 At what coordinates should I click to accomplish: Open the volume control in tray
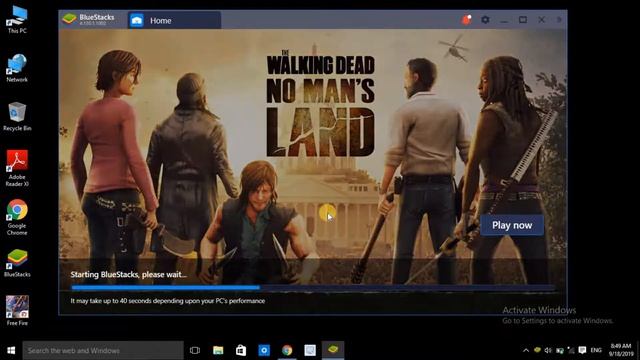pos(548,350)
